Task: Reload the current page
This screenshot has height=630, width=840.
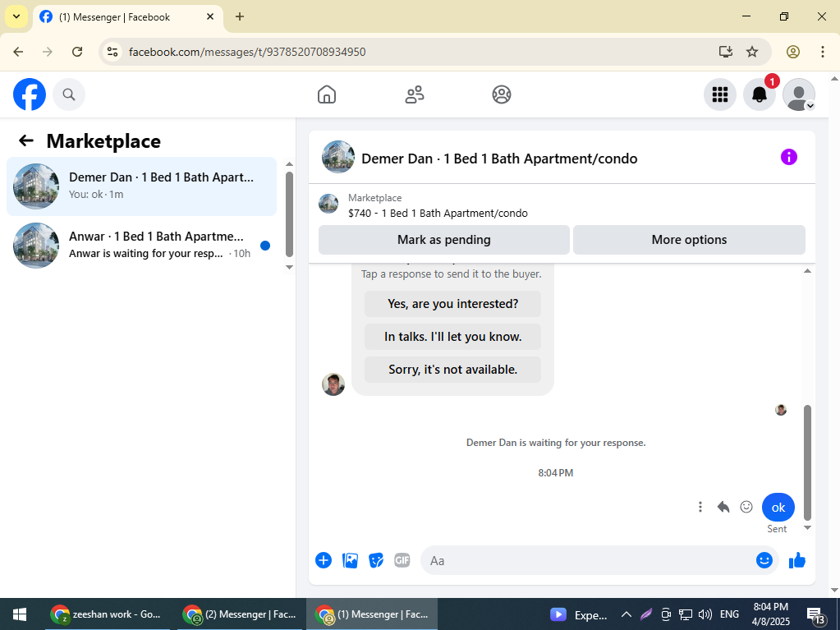Action: point(77,52)
